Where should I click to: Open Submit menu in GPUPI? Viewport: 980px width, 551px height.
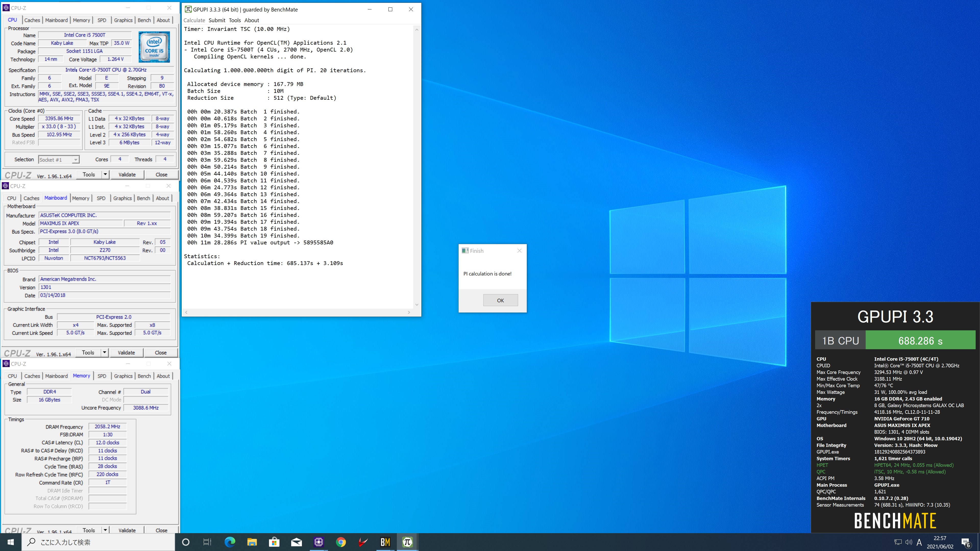pyautogui.click(x=217, y=20)
